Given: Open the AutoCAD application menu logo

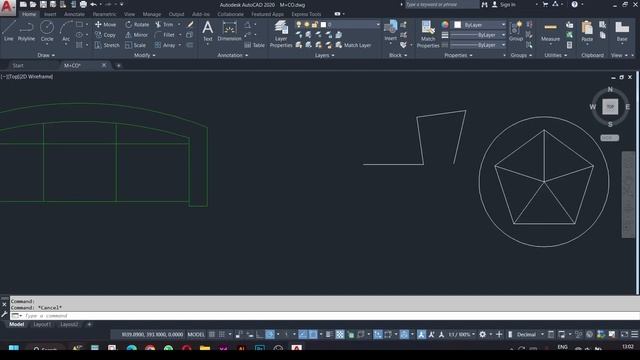Looking at the screenshot, I should [x=7, y=7].
